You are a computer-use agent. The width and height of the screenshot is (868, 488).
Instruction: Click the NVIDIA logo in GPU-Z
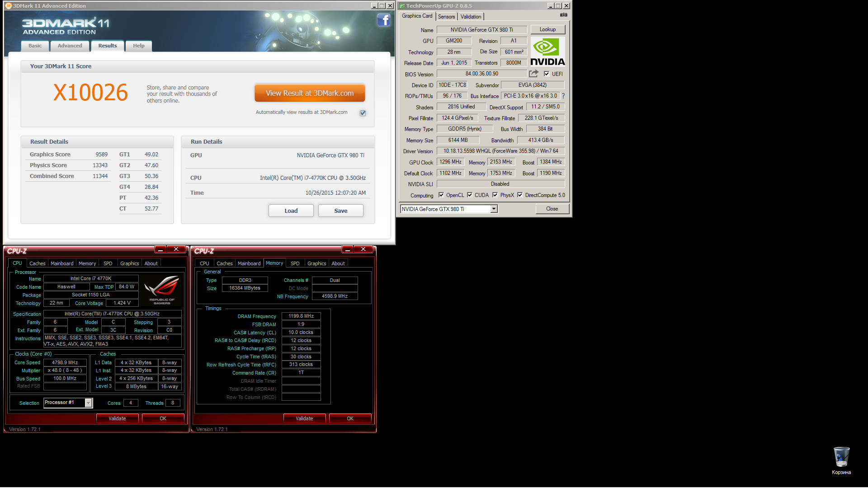[x=547, y=52]
